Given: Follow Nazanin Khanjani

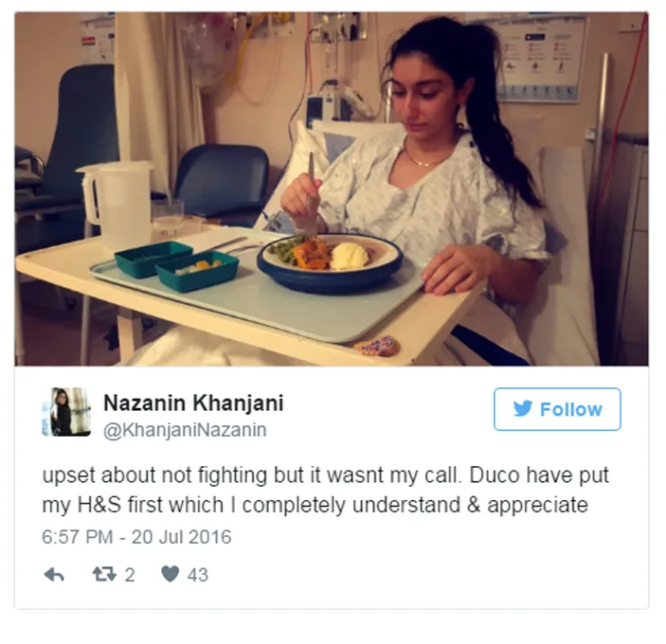Looking at the screenshot, I should 557,409.
